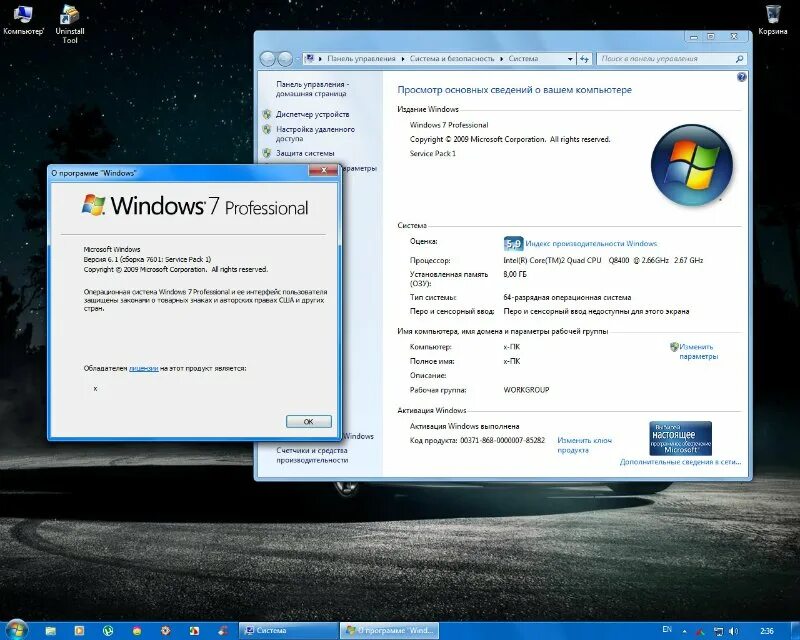Open Защита системы link

pos(305,153)
